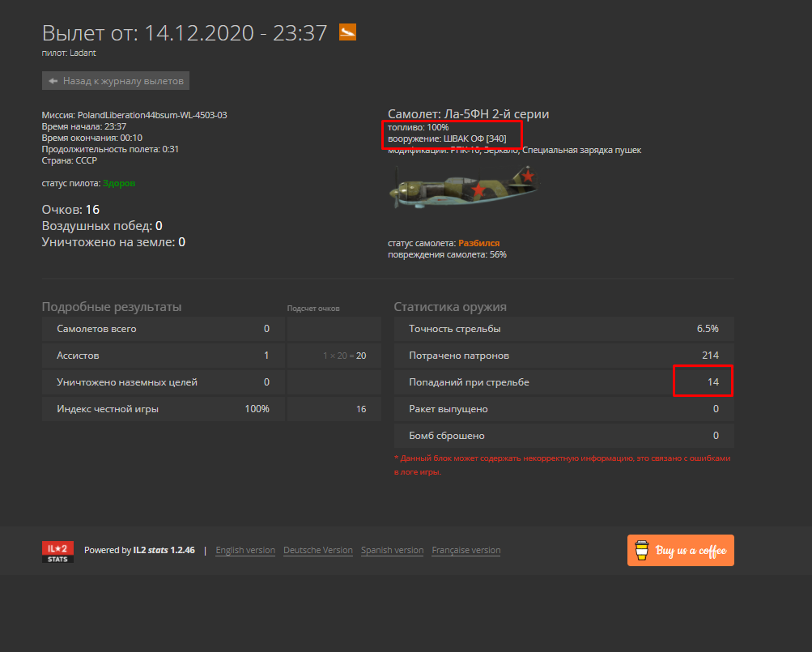Click the 'Ракет выпущено' row
The width and height of the screenshot is (812, 652).
(564, 409)
